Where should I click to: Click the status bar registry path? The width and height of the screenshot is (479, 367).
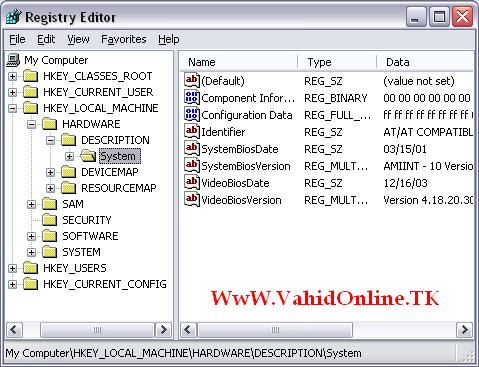pyautogui.click(x=183, y=353)
